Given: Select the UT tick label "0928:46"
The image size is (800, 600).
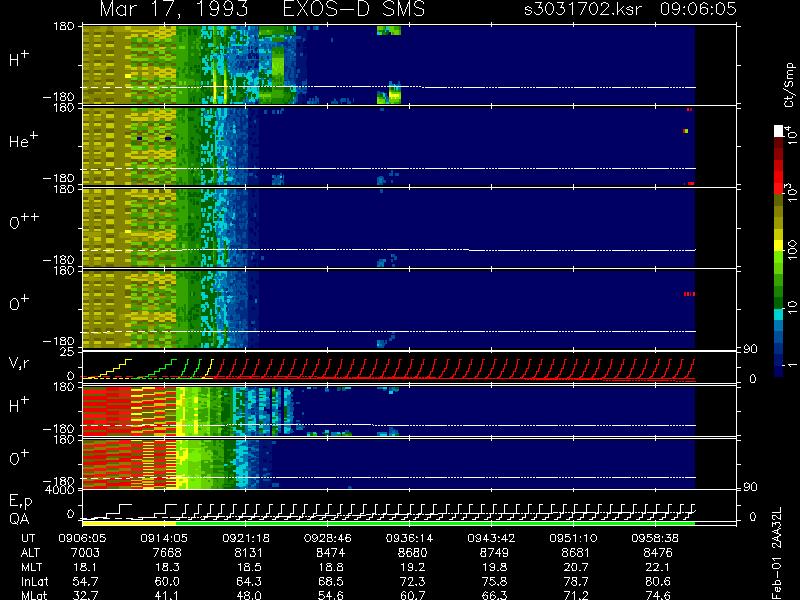Looking at the screenshot, I should point(328,538).
